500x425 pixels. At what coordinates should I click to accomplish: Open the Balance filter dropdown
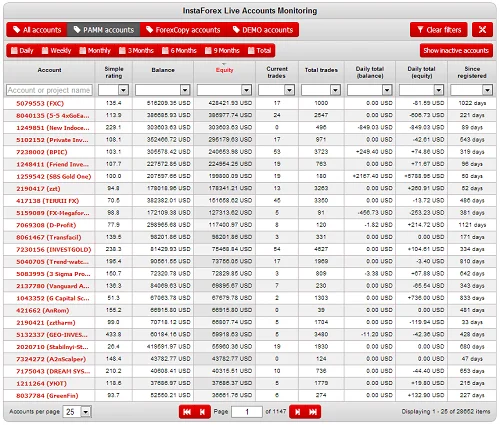185,90
